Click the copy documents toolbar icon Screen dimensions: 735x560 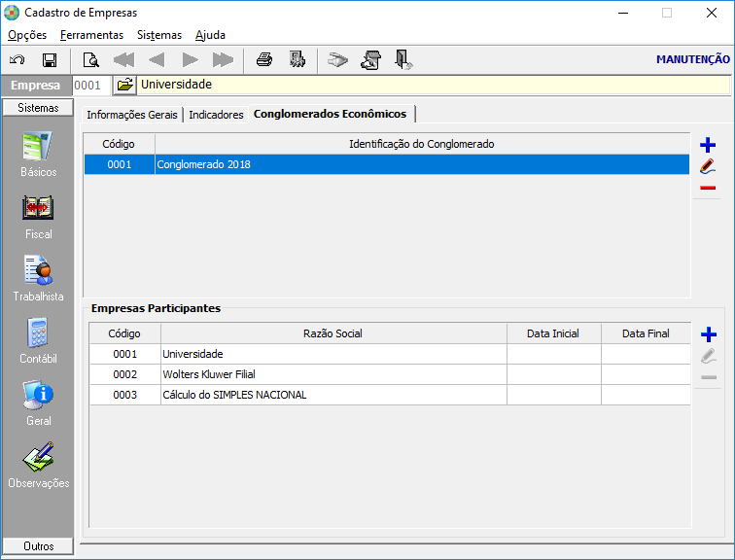click(x=371, y=60)
